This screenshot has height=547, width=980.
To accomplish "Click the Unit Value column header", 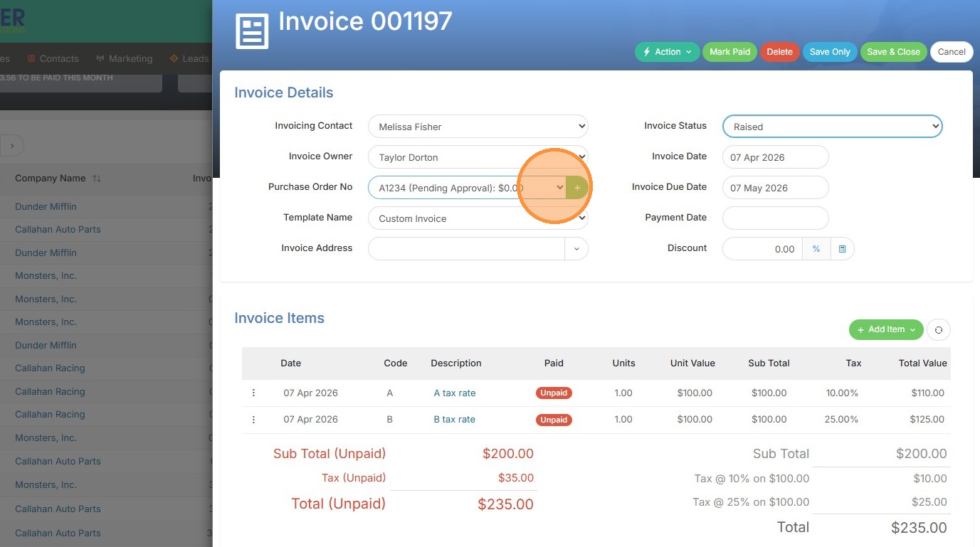I will click(x=692, y=363).
